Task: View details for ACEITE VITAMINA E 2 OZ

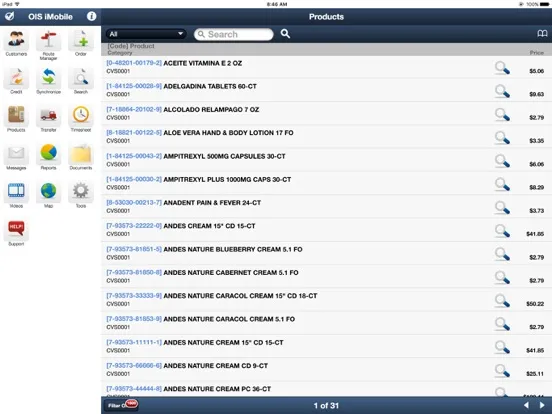Action: pos(502,68)
